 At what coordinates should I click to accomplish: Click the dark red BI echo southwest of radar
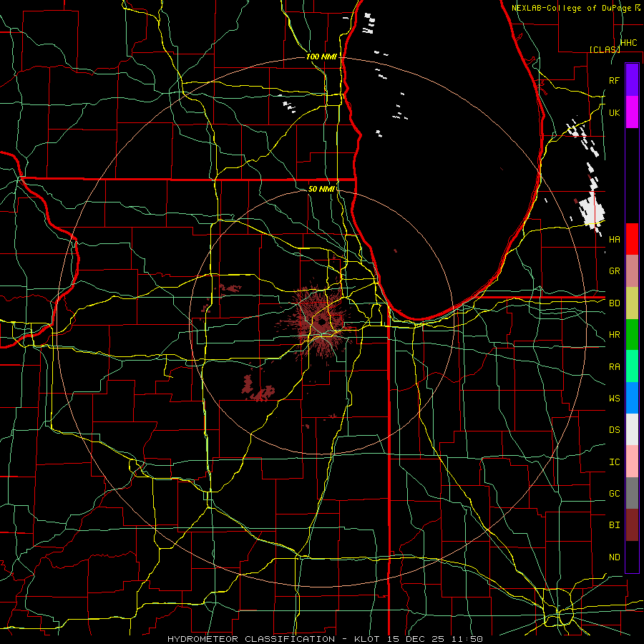click(x=258, y=389)
